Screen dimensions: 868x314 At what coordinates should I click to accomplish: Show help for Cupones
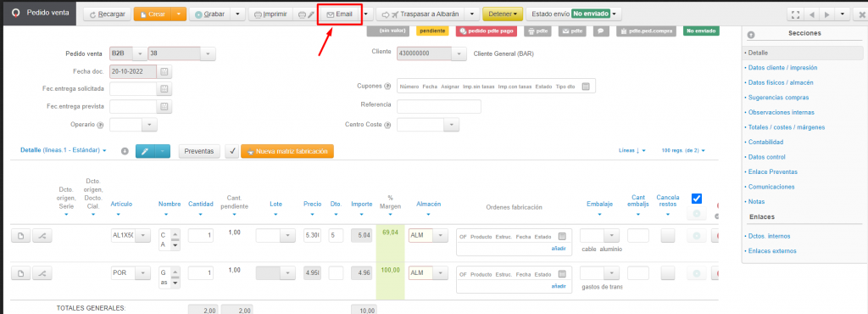pos(387,87)
